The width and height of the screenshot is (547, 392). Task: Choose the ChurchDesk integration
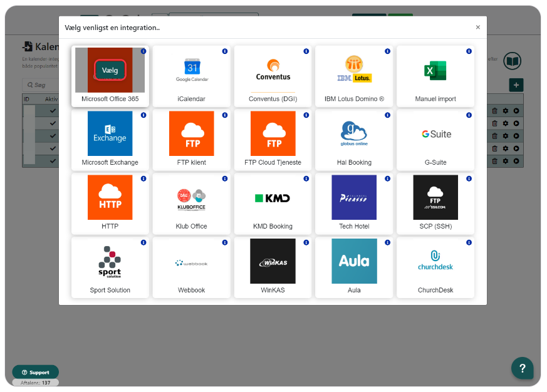[435, 267]
